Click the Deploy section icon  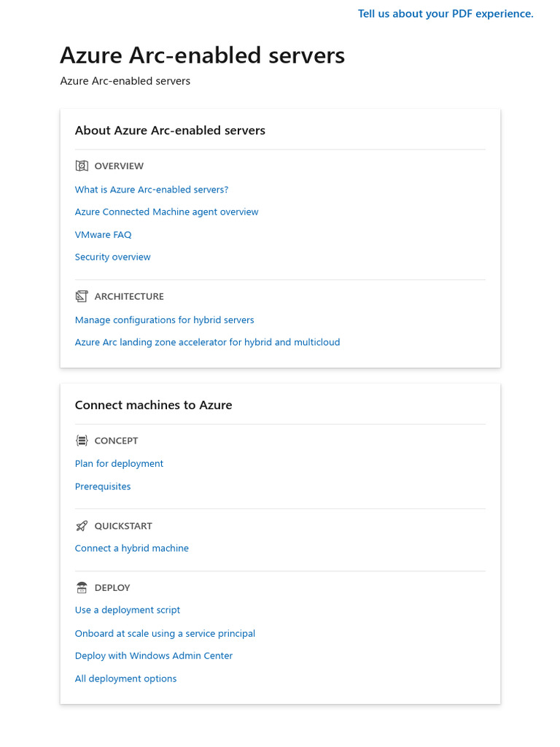82,588
